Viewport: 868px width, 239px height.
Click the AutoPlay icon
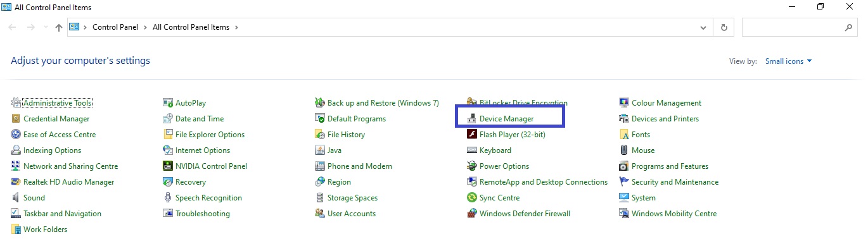click(168, 103)
